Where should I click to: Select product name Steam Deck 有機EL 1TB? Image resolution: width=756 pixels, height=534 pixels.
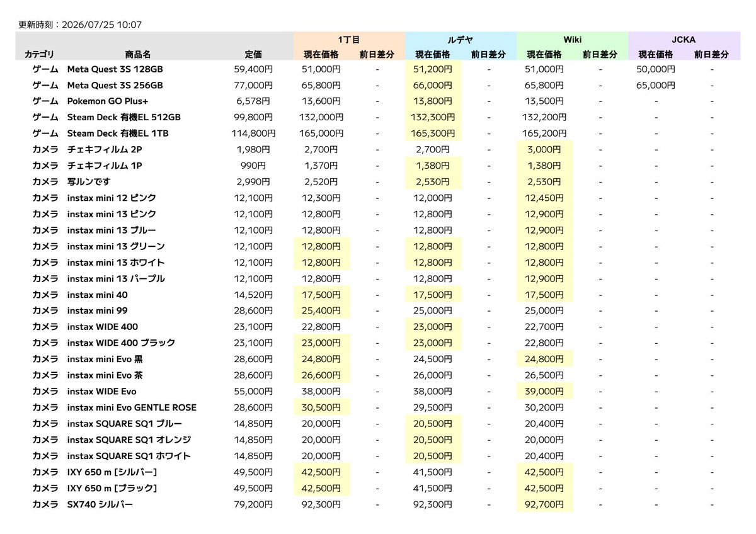pos(118,133)
